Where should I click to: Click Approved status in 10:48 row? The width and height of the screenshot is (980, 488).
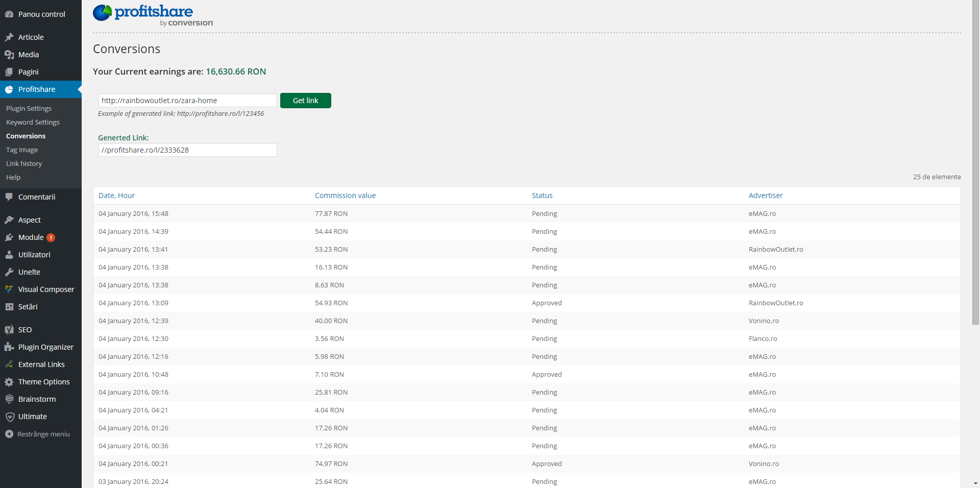click(x=547, y=375)
